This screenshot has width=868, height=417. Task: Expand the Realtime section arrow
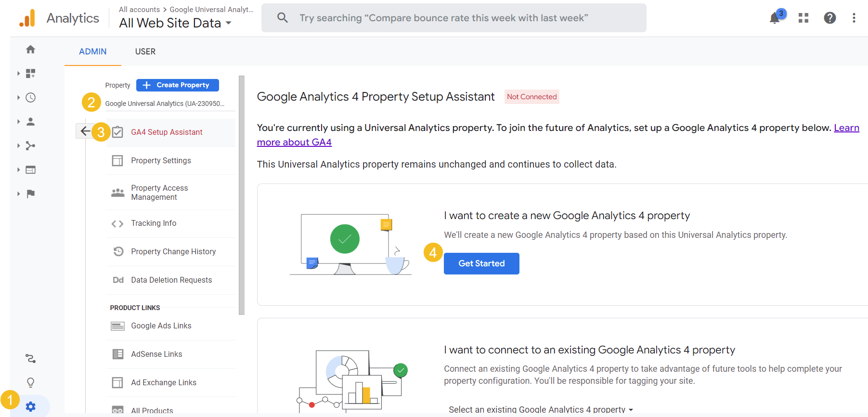click(18, 97)
